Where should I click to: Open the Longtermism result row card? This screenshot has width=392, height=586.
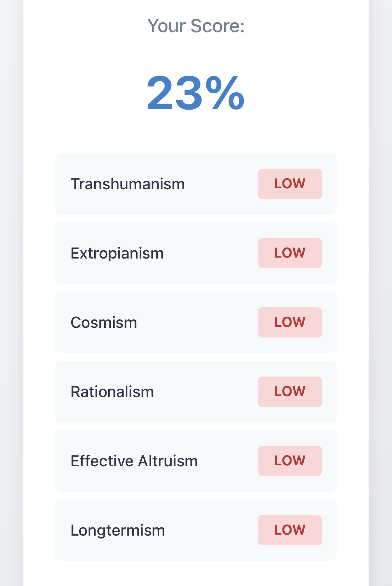[211, 530]
